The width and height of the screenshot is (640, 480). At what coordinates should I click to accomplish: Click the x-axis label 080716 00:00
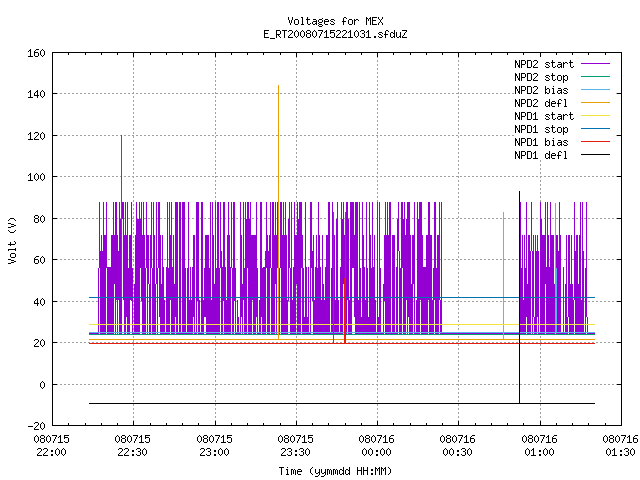376,446
